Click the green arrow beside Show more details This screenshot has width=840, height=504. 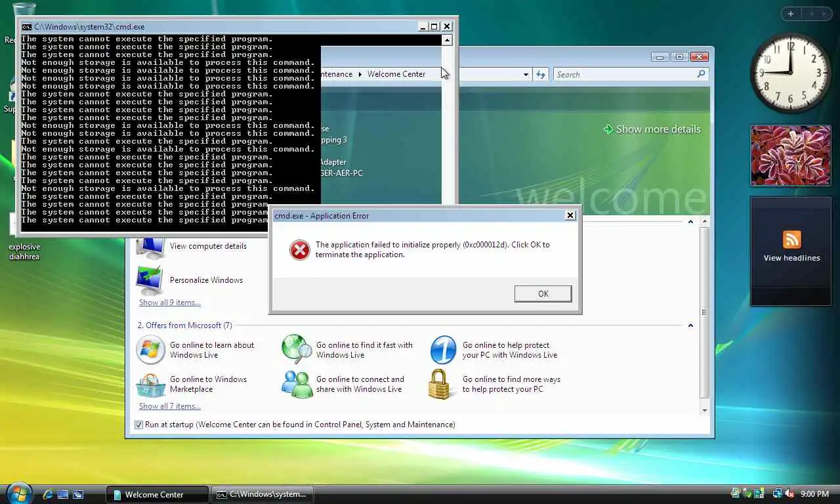[608, 129]
